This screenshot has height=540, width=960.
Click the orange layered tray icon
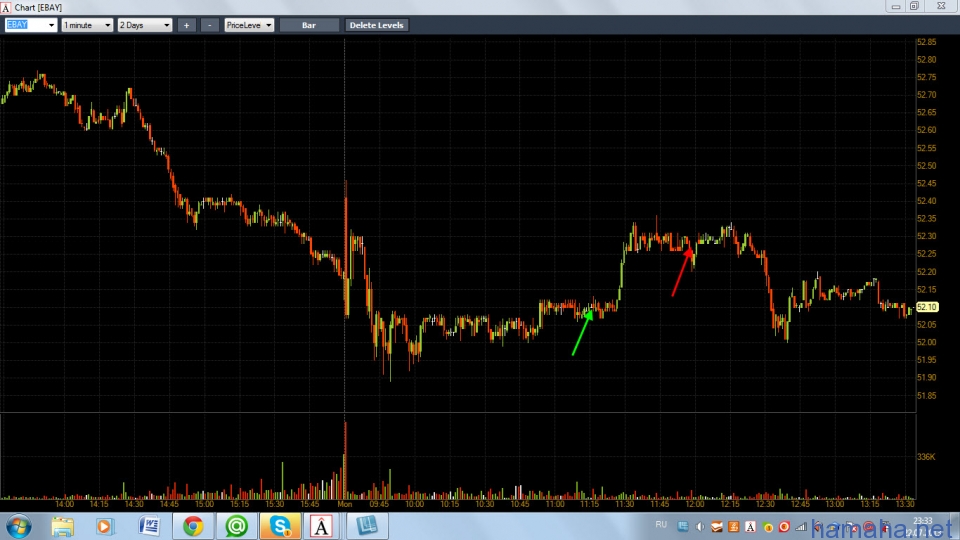[x=716, y=527]
